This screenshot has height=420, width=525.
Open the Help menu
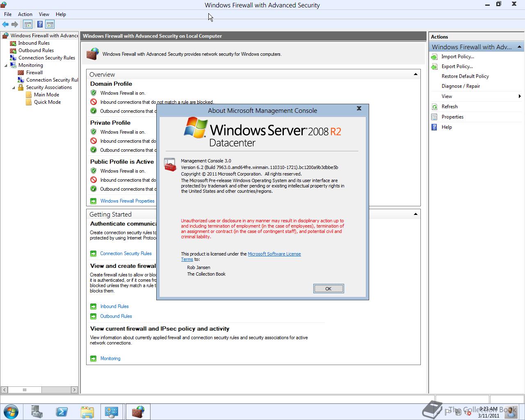coord(61,14)
